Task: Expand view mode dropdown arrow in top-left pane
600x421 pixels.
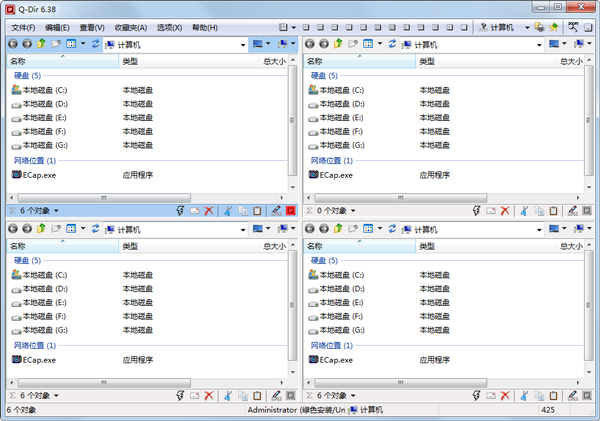Action: (x=83, y=44)
